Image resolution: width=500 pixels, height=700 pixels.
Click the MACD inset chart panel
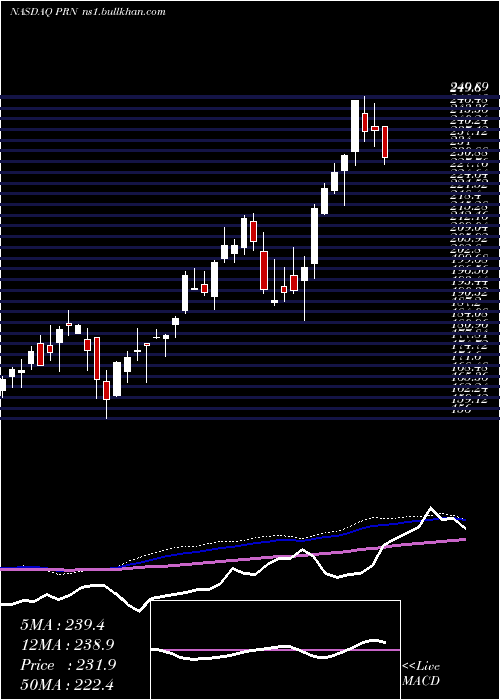pyautogui.click(x=275, y=650)
